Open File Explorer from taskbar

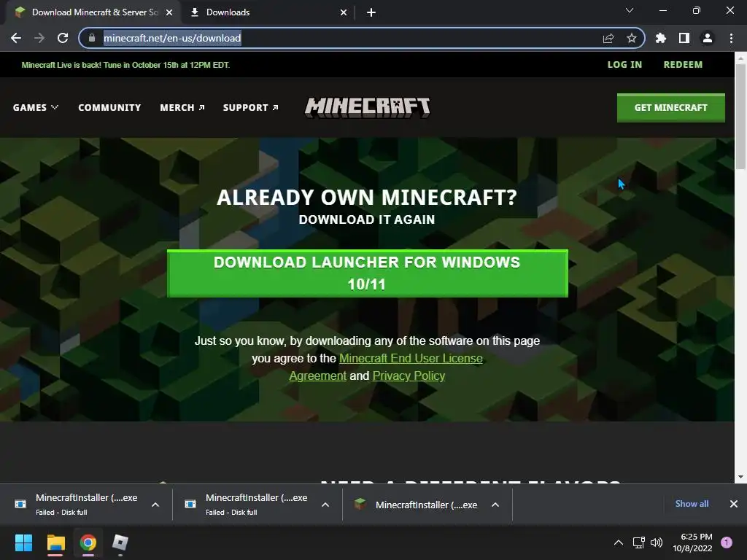point(55,542)
